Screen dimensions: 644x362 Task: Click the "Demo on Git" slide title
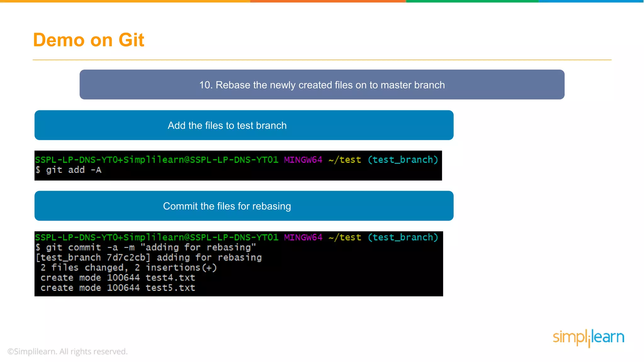click(x=89, y=40)
